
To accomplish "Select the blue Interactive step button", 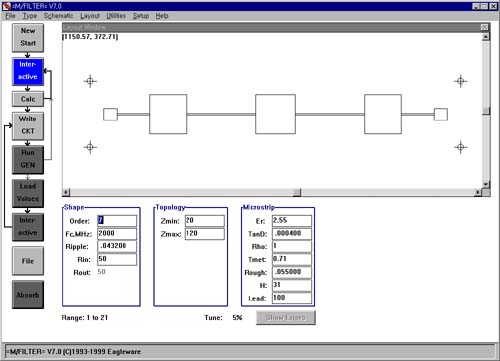I will 28,71.
